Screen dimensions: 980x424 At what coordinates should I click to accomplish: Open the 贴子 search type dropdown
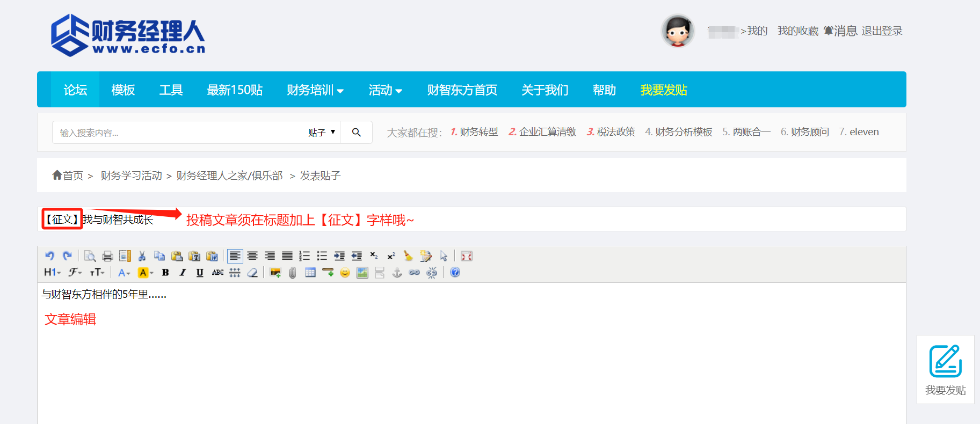321,133
